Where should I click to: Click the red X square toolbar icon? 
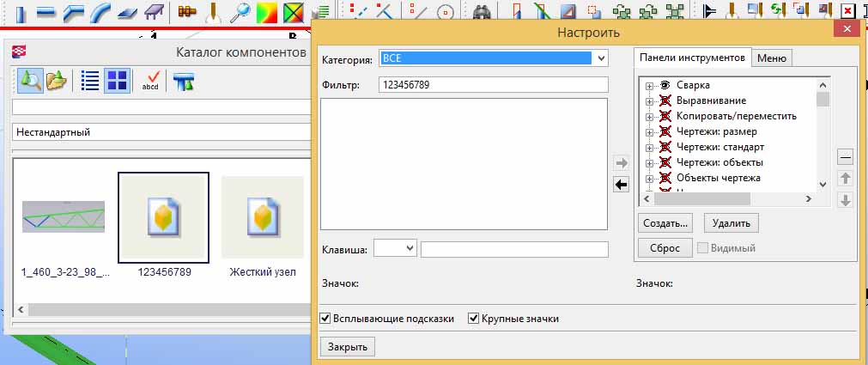coord(847,11)
